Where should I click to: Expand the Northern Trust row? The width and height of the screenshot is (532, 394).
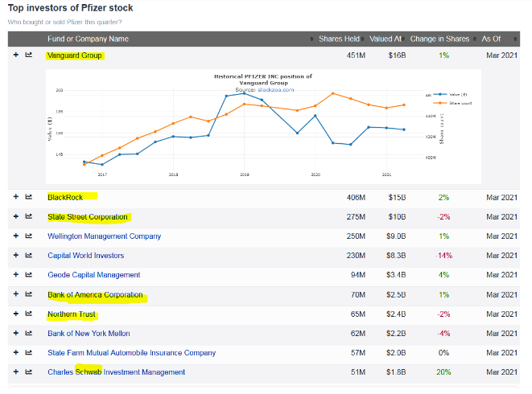[x=15, y=314]
